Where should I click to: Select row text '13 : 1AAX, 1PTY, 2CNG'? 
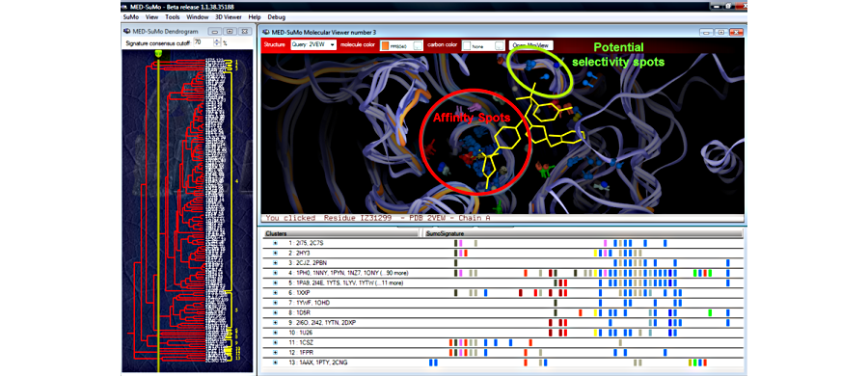click(318, 363)
